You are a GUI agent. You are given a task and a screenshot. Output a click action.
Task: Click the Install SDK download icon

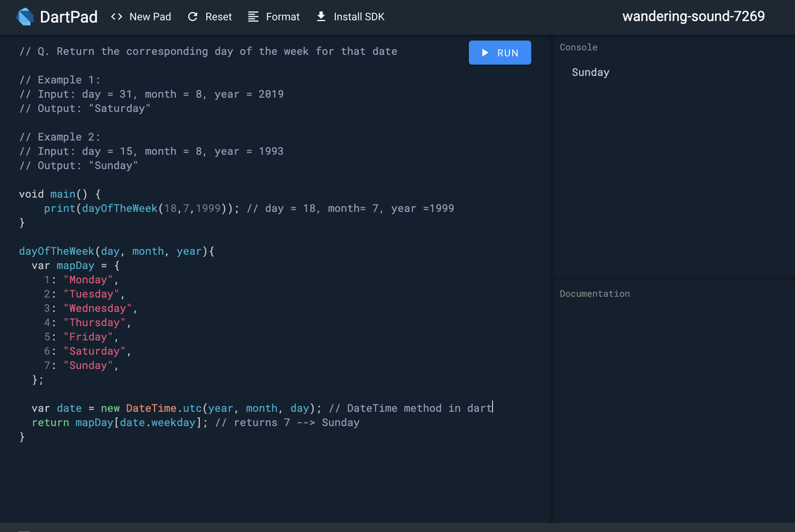pos(321,17)
